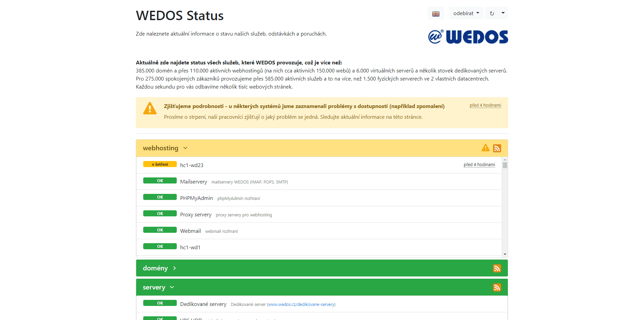Open the domény RSS feed icon
Viewport: 644px width, 320px height.
(x=497, y=268)
